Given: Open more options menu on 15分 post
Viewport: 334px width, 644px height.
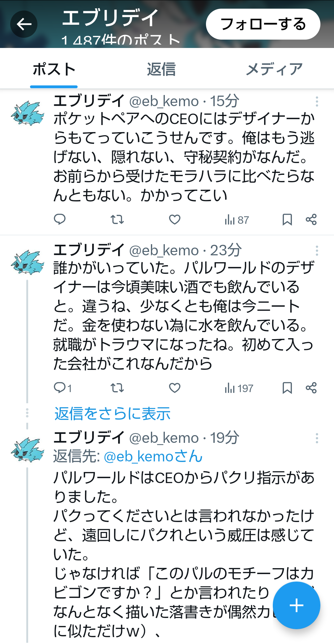Looking at the screenshot, I should 317,102.
